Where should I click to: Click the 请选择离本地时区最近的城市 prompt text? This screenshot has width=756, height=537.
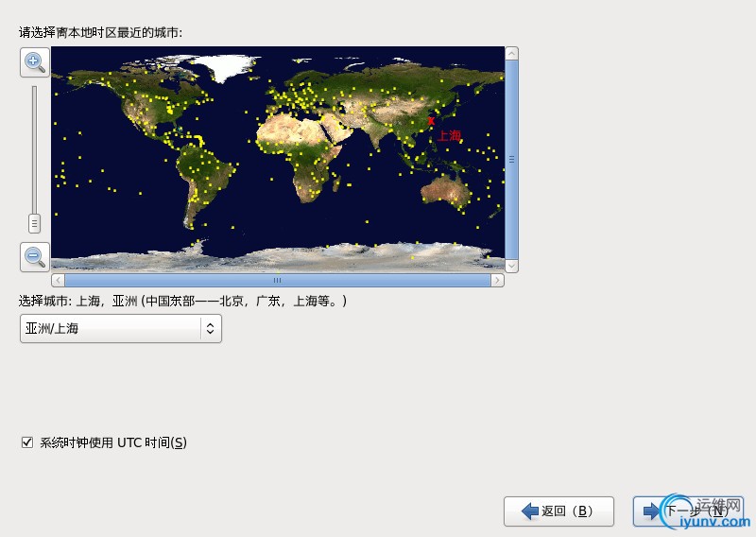[101, 32]
